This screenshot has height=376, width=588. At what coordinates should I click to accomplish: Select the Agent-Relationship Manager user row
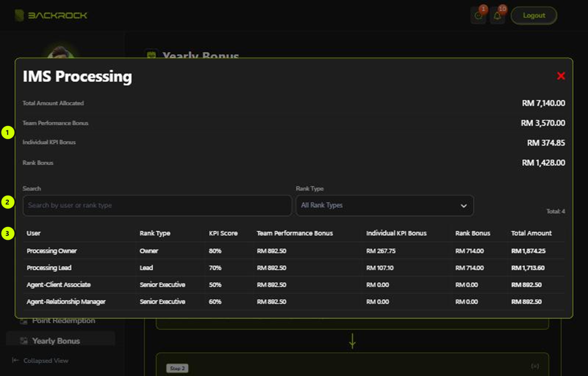[x=294, y=302]
